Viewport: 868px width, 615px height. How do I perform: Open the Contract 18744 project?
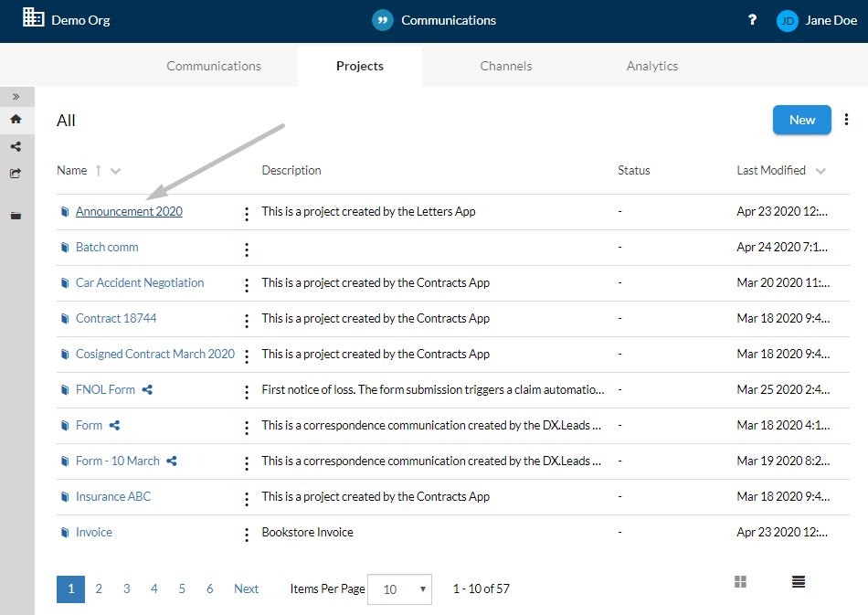(x=116, y=318)
